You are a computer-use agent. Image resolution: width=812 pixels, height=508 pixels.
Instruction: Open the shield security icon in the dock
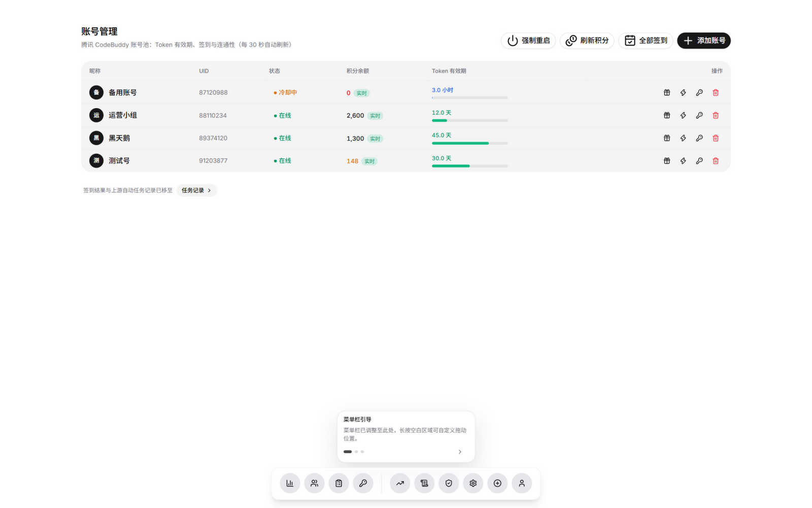click(449, 483)
